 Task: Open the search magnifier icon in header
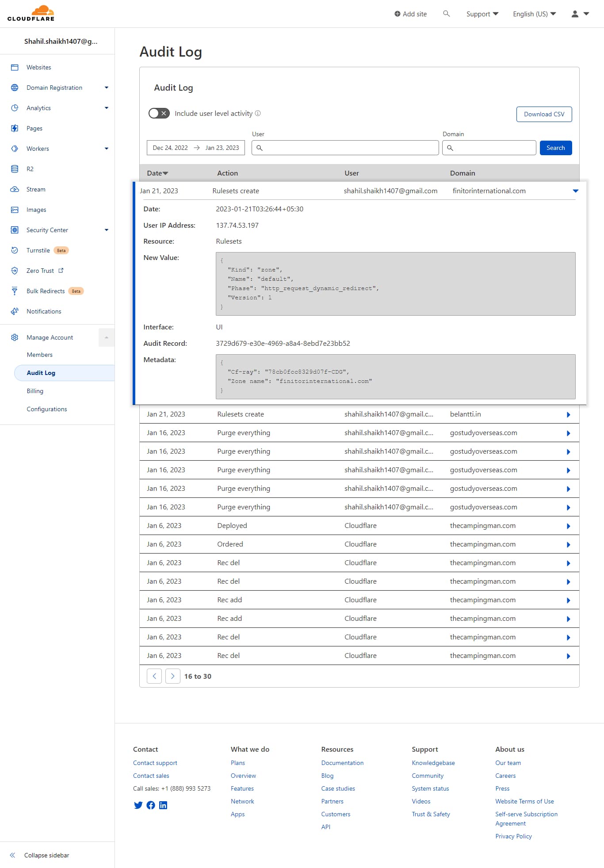point(447,14)
